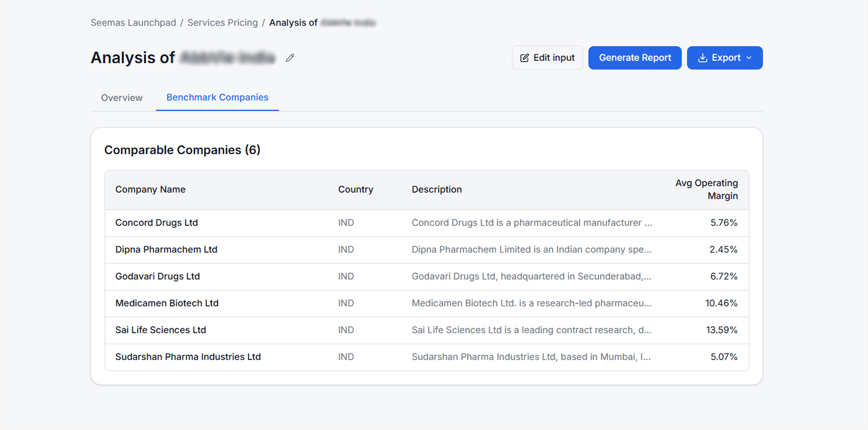Click IND country in Medicamen Biotech row

[346, 303]
